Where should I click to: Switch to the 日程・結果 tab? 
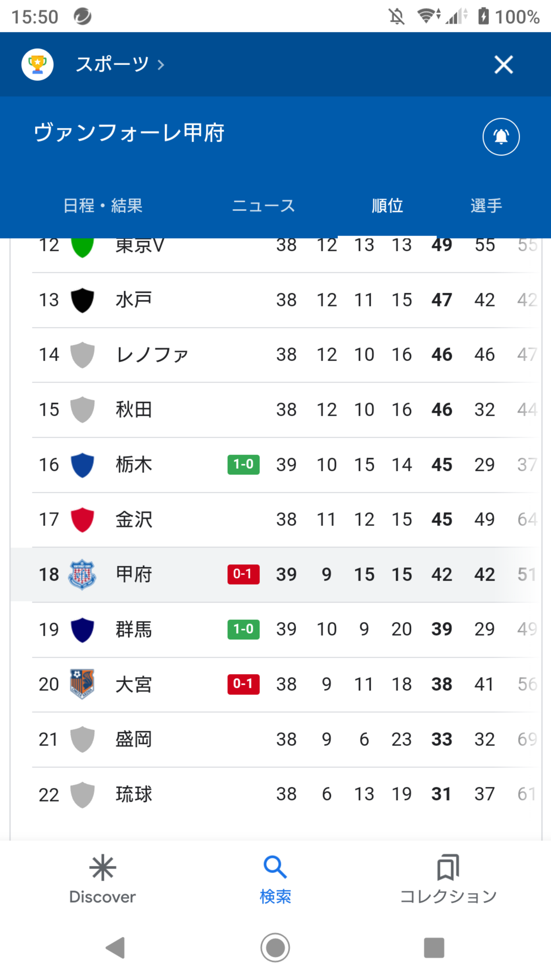coord(103,205)
